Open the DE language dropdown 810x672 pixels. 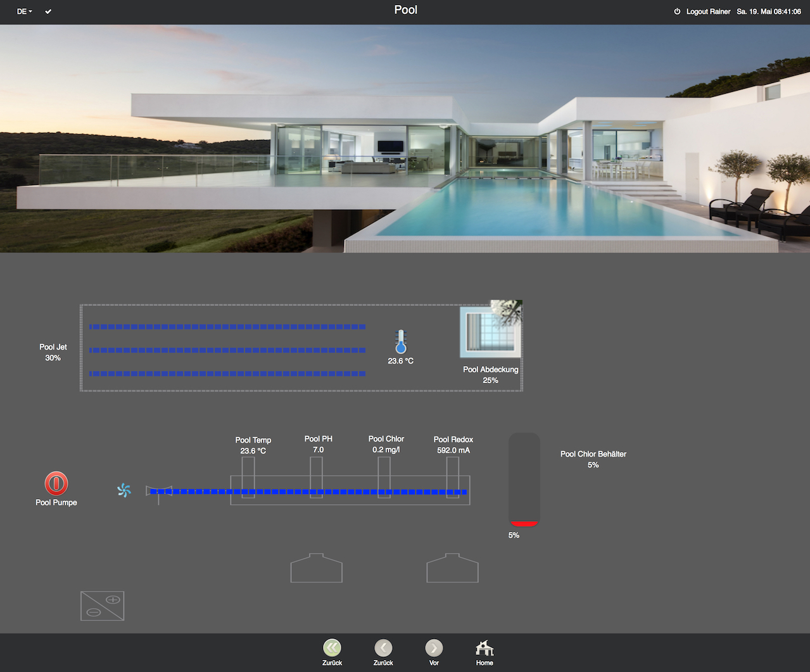(24, 11)
